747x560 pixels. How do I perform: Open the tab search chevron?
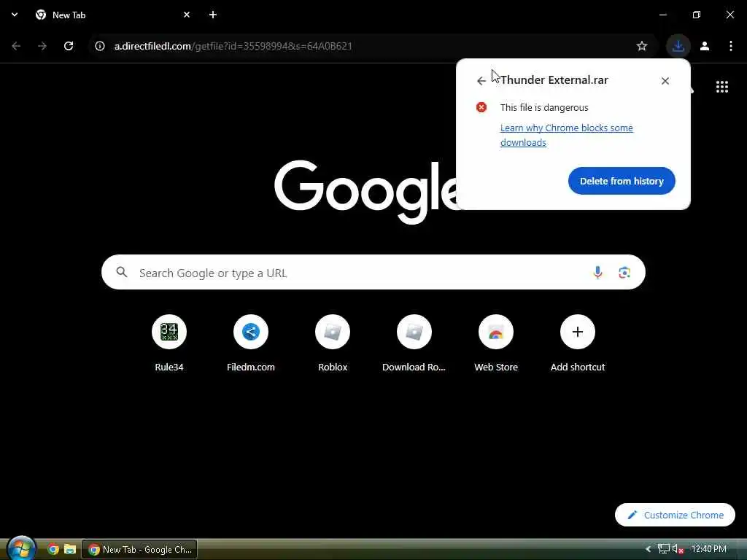[15, 15]
